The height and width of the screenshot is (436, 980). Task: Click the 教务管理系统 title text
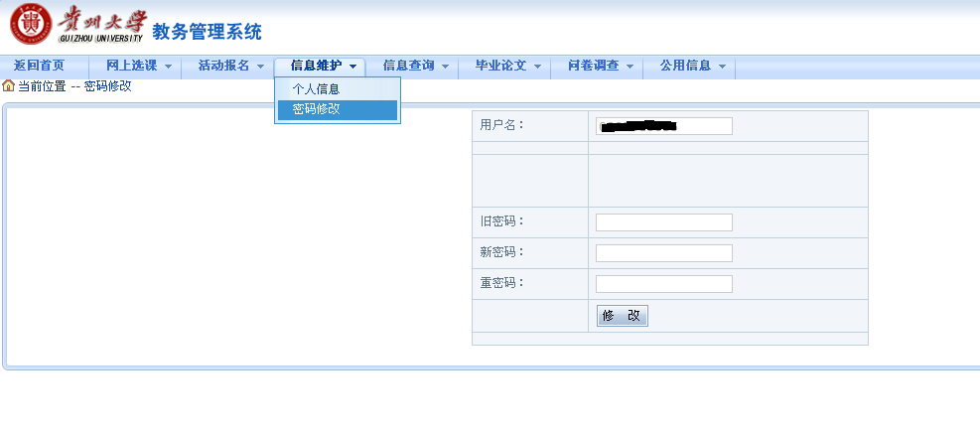[207, 32]
